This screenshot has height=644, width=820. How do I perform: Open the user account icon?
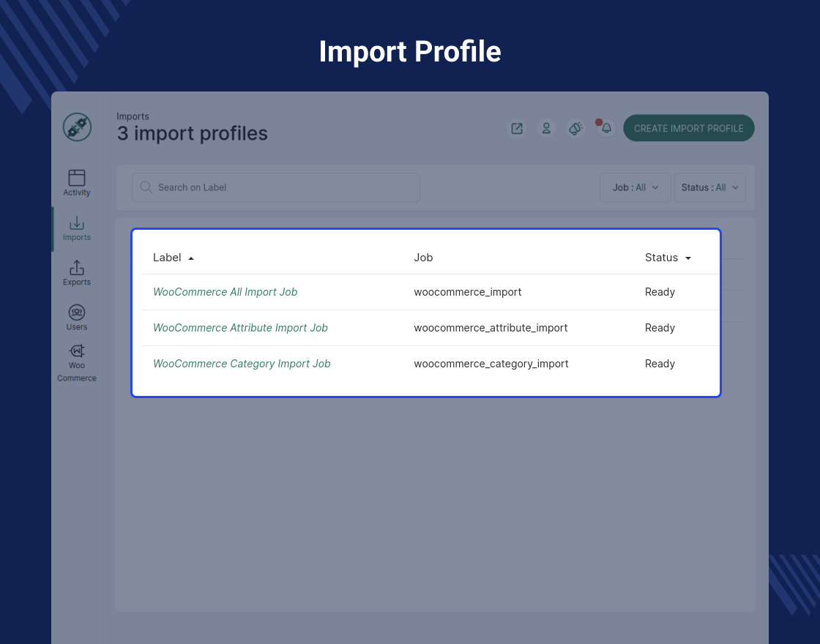pyautogui.click(x=546, y=129)
